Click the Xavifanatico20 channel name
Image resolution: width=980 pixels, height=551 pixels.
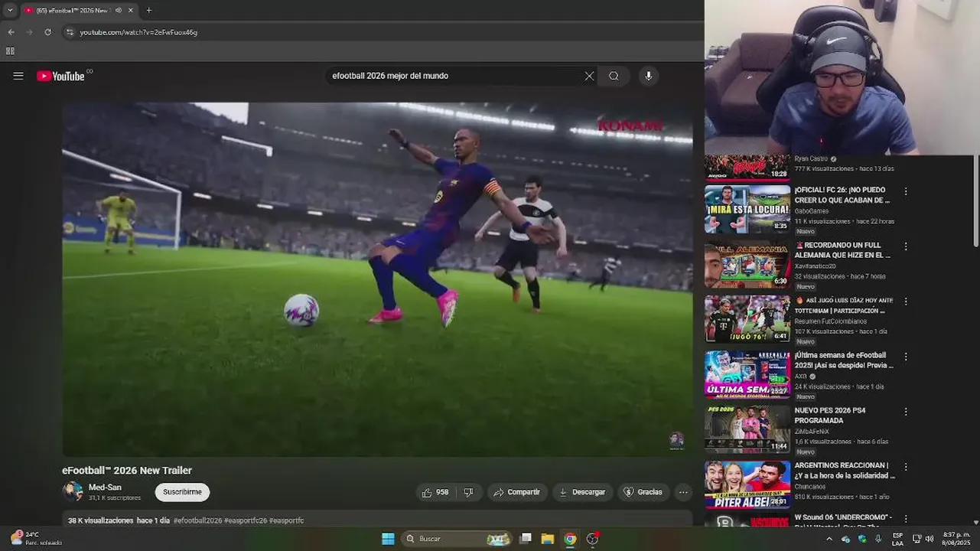[x=815, y=266]
